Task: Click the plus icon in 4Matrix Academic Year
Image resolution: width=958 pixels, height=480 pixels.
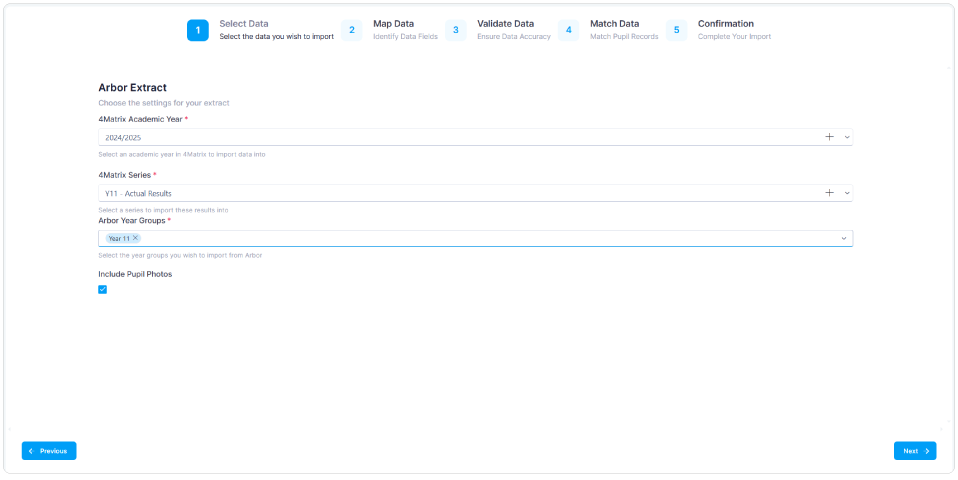Action: click(829, 137)
